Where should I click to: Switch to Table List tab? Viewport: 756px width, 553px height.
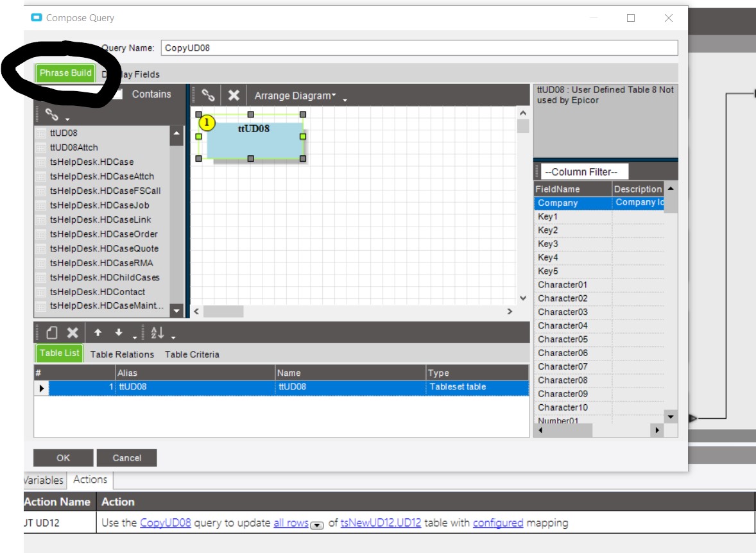click(x=59, y=353)
